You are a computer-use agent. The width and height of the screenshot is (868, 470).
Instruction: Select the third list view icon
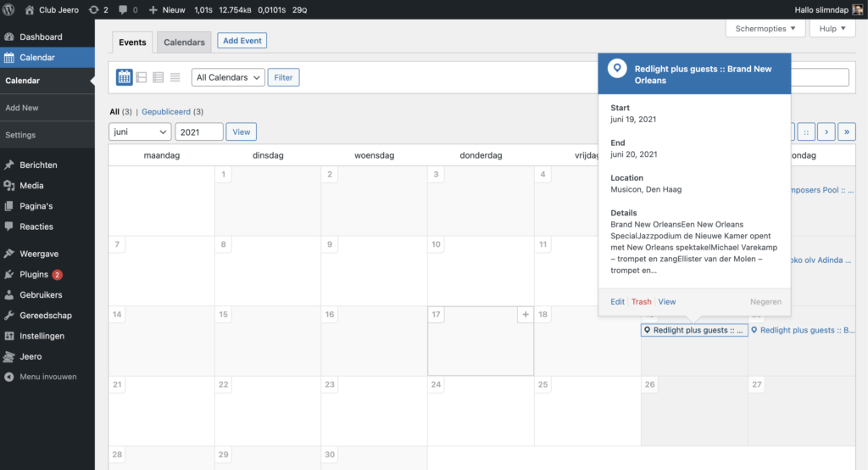coord(158,77)
